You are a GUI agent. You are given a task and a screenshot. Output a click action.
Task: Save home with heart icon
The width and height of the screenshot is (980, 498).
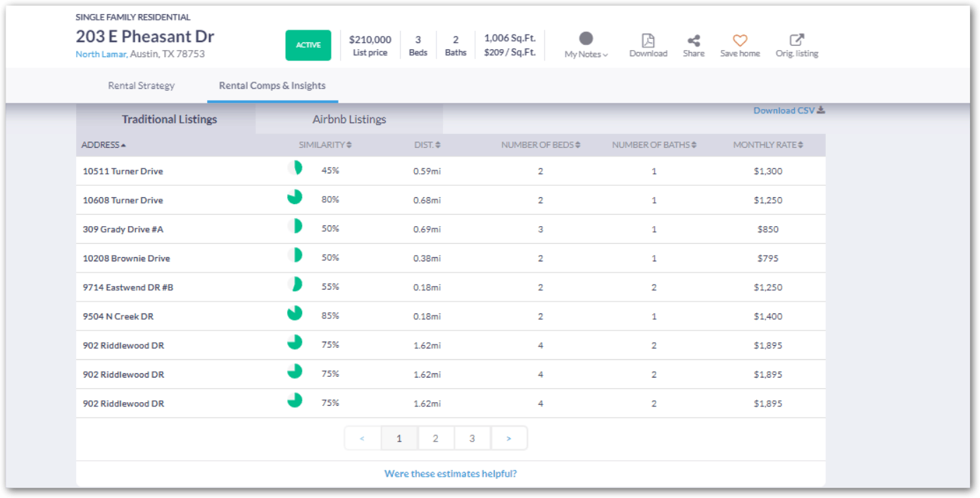point(739,41)
